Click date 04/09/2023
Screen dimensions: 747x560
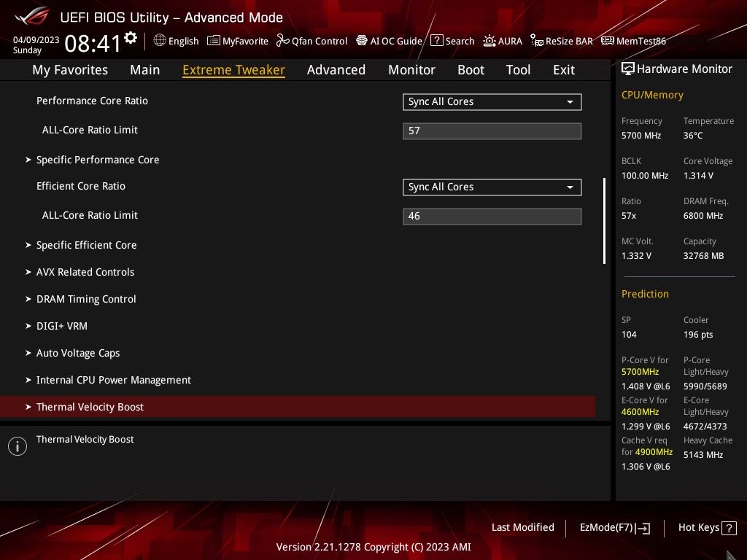click(x=36, y=40)
